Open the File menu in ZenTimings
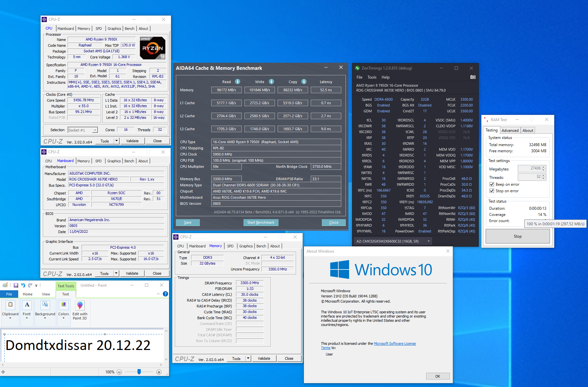This screenshot has height=387, width=588. click(x=359, y=77)
